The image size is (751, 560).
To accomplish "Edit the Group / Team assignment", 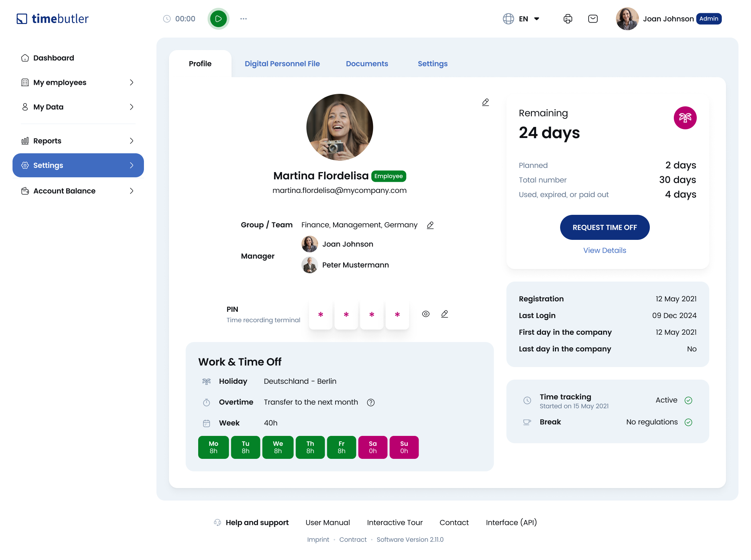I will pos(430,225).
